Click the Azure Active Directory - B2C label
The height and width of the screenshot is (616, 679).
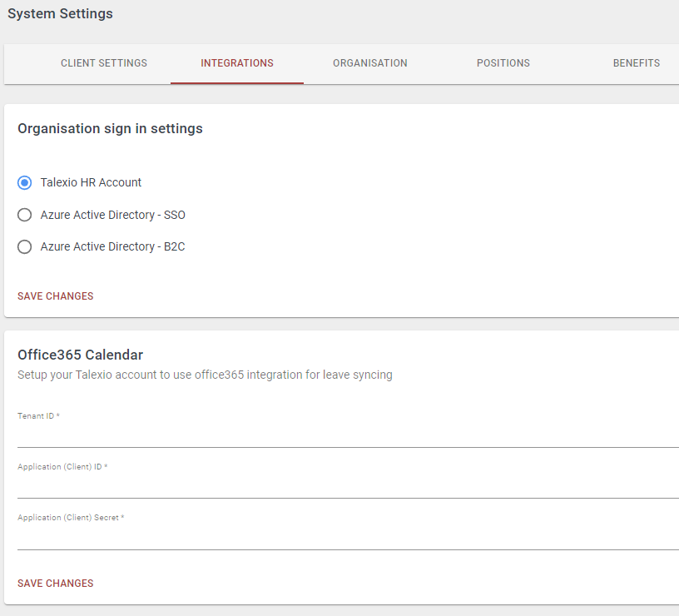pyautogui.click(x=112, y=246)
